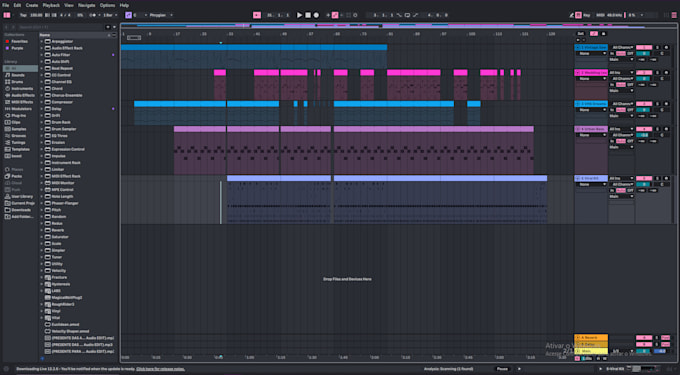Open Instruments category in browser
Screen dimensions: 680x375
22,88
